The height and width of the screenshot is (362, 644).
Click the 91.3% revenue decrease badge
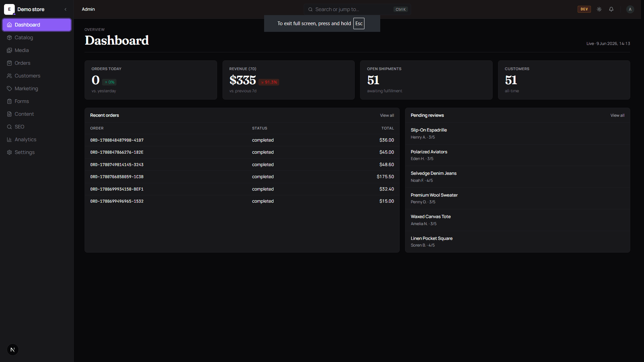click(269, 82)
